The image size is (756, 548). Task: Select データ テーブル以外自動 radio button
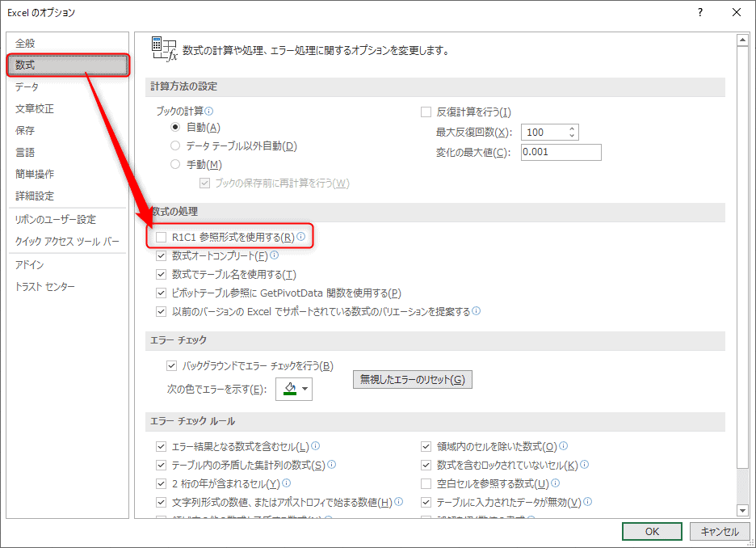click(x=175, y=145)
